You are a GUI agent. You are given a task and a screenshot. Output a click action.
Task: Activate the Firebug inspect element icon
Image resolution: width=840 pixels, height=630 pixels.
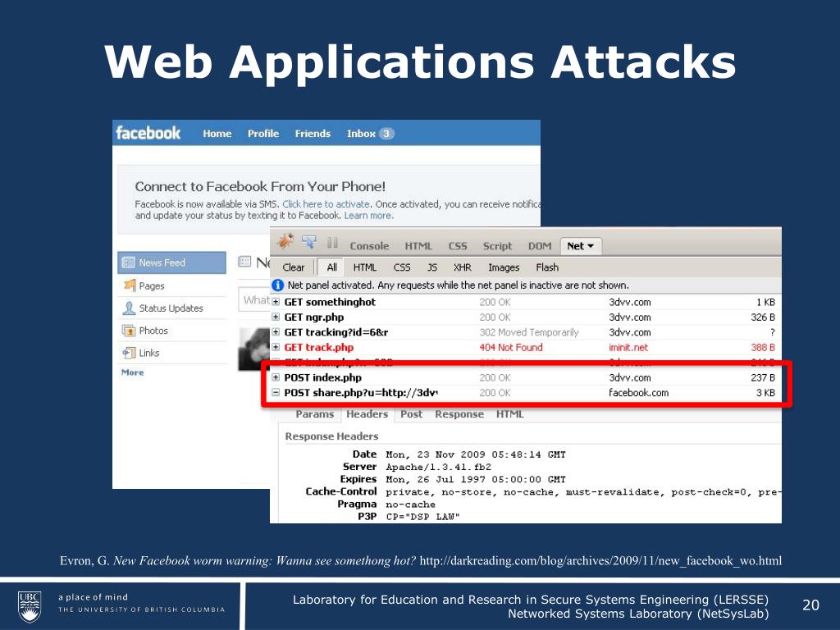point(308,242)
